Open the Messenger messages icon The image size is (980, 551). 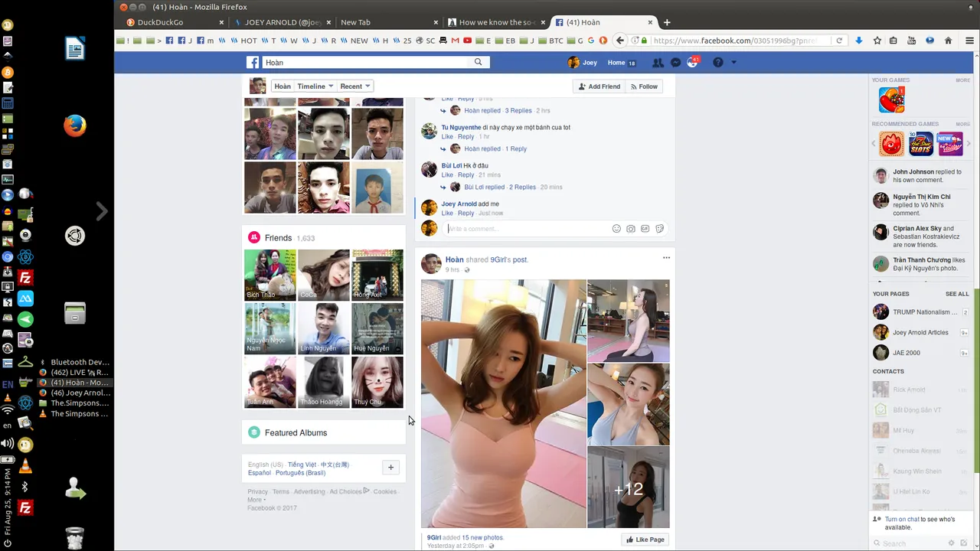coord(675,63)
